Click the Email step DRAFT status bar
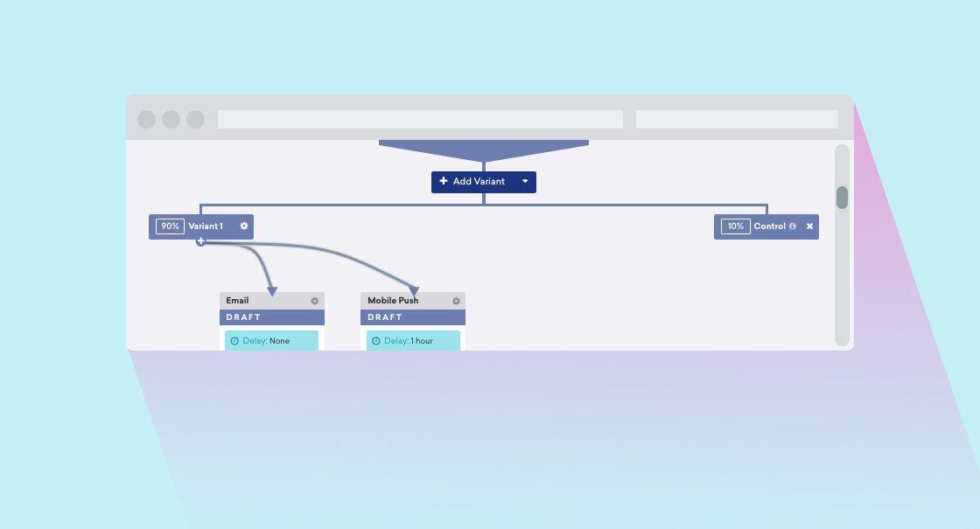This screenshot has height=529, width=980. (x=271, y=317)
